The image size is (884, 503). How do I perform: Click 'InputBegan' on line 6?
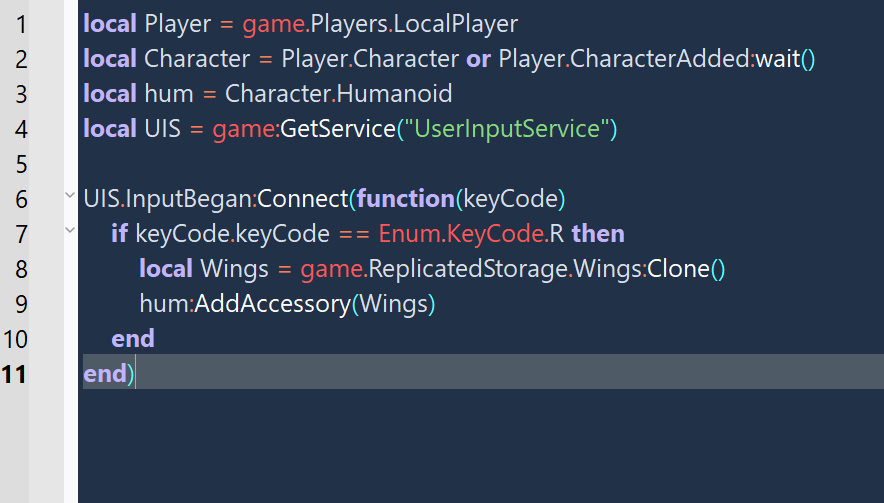click(188, 198)
